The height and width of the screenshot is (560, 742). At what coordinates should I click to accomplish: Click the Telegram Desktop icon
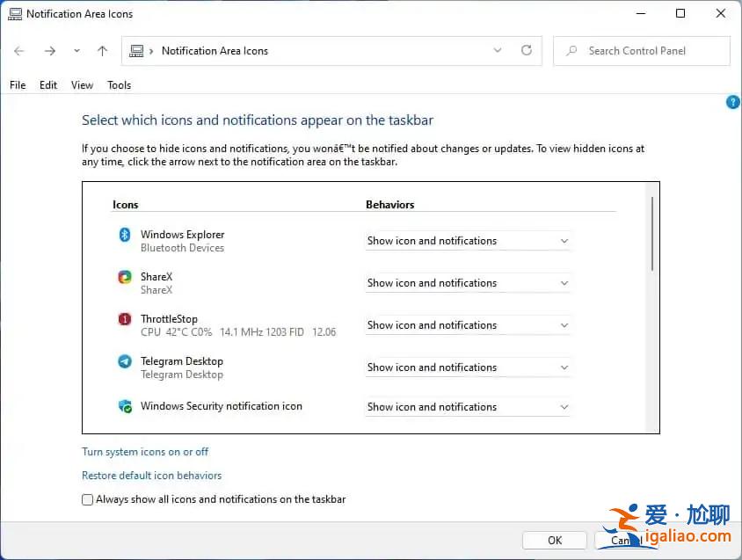(124, 361)
